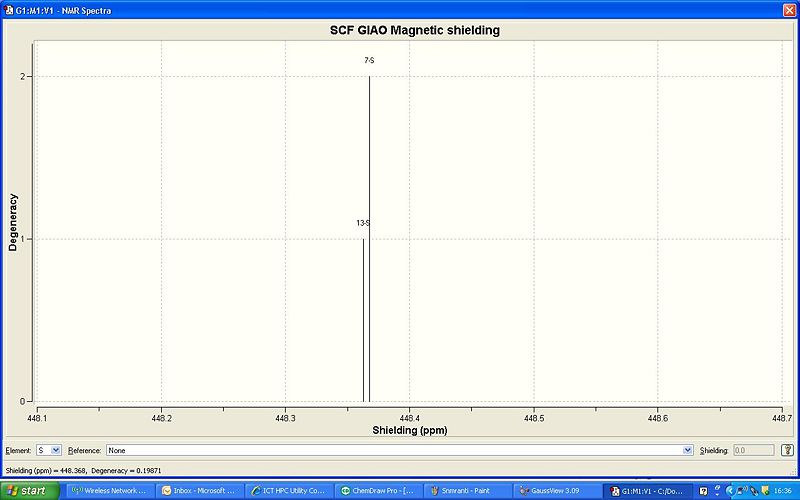Screen dimensions: 800x500
Task: Click the security shield tray icon
Action: coord(766,491)
